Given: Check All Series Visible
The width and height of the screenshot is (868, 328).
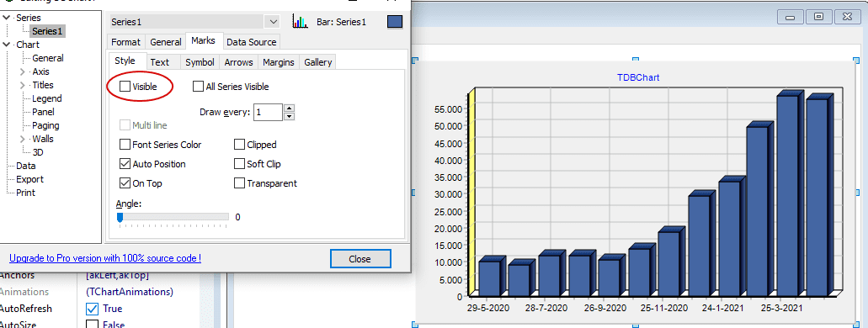Looking at the screenshot, I should (198, 87).
